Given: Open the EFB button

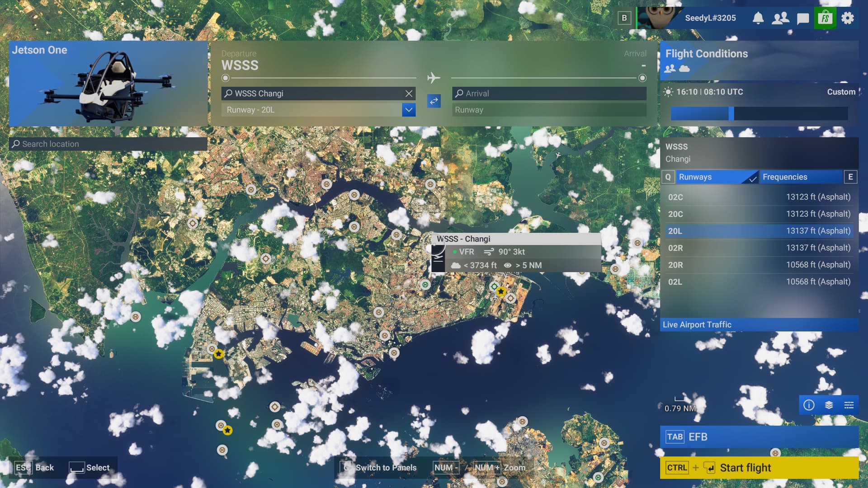Looking at the screenshot, I should coord(759,437).
